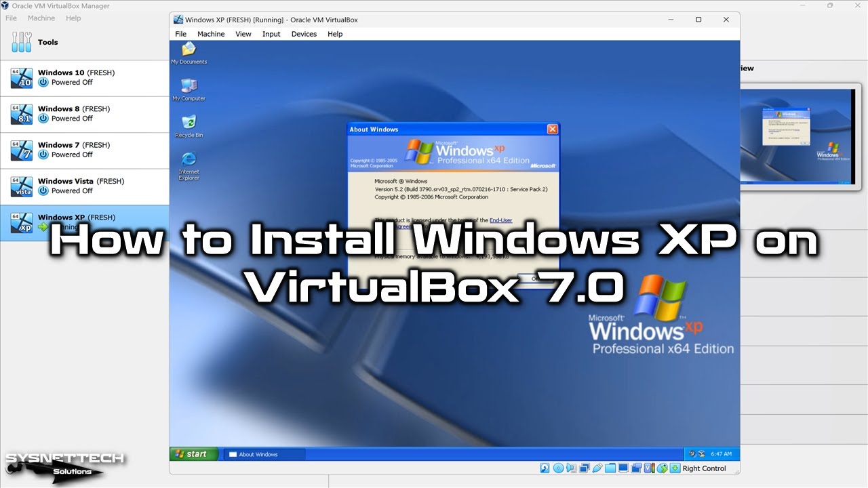
Task: Click the display status bar icon
Action: tap(623, 468)
